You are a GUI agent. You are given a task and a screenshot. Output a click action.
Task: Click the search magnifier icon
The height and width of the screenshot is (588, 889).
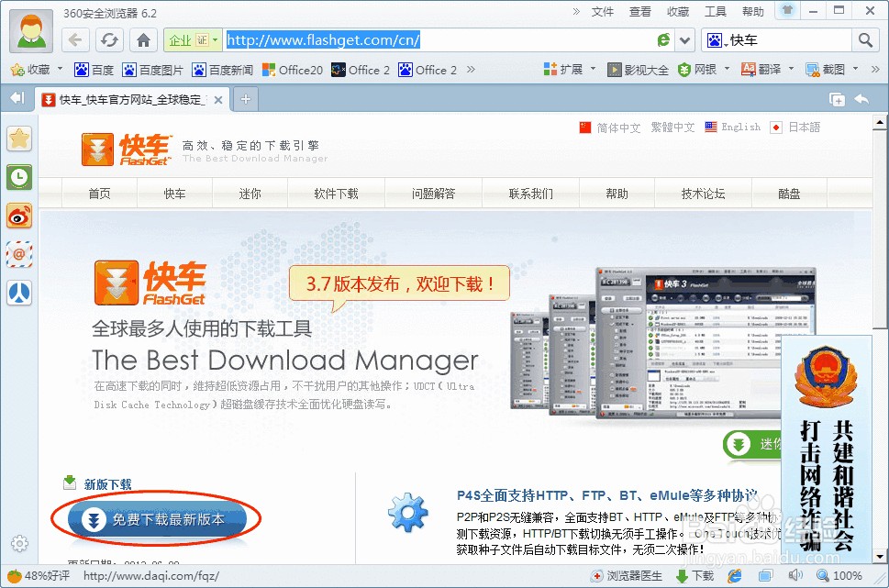pos(865,40)
